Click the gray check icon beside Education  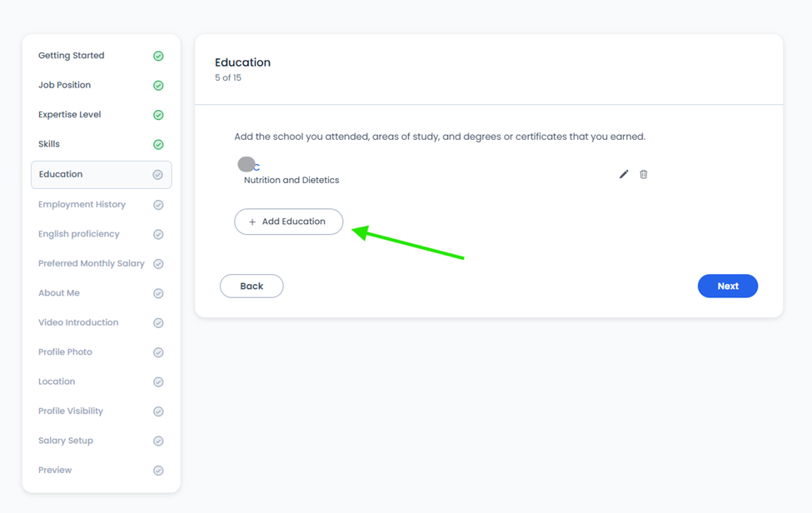coord(158,175)
